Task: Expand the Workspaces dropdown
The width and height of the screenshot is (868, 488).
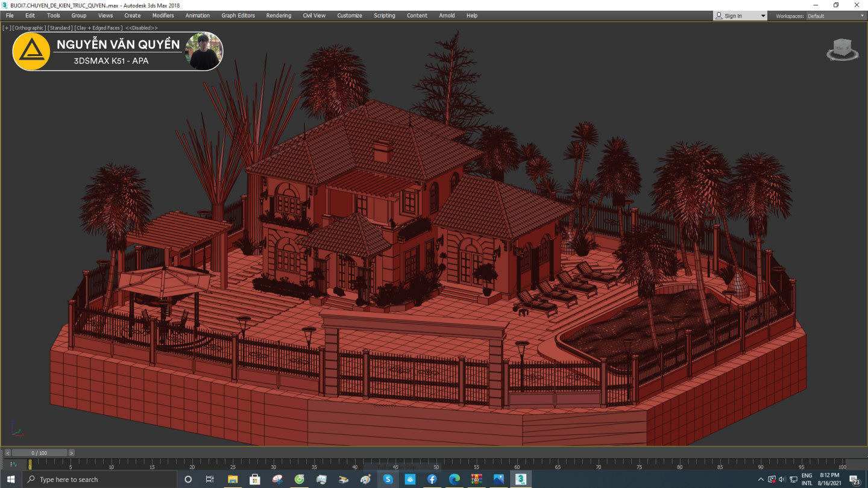Action: 834,16
